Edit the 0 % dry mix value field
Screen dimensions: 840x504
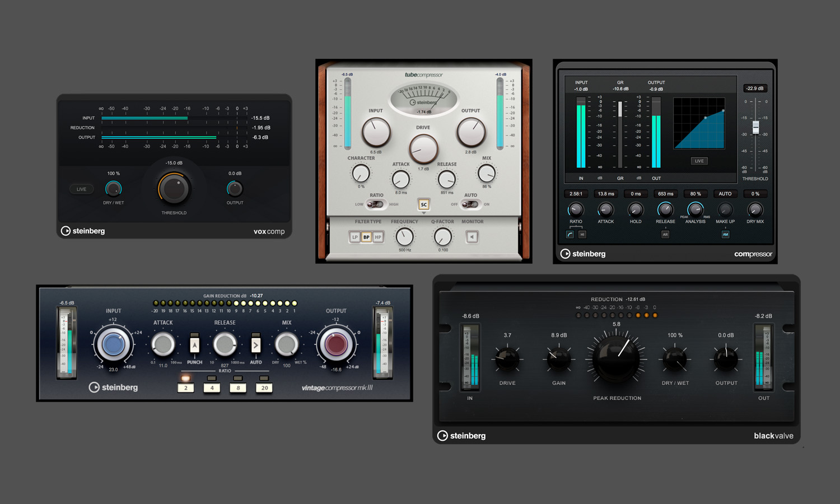pos(755,194)
